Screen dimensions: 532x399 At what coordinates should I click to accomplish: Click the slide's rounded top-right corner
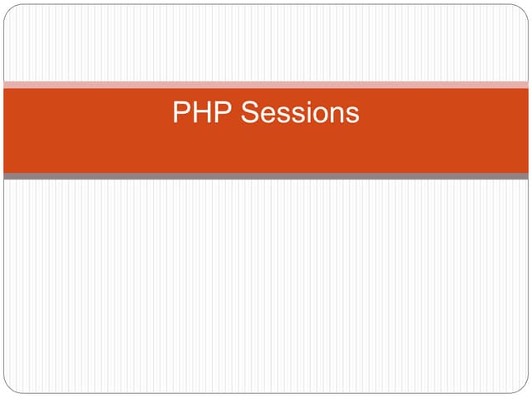point(522,11)
